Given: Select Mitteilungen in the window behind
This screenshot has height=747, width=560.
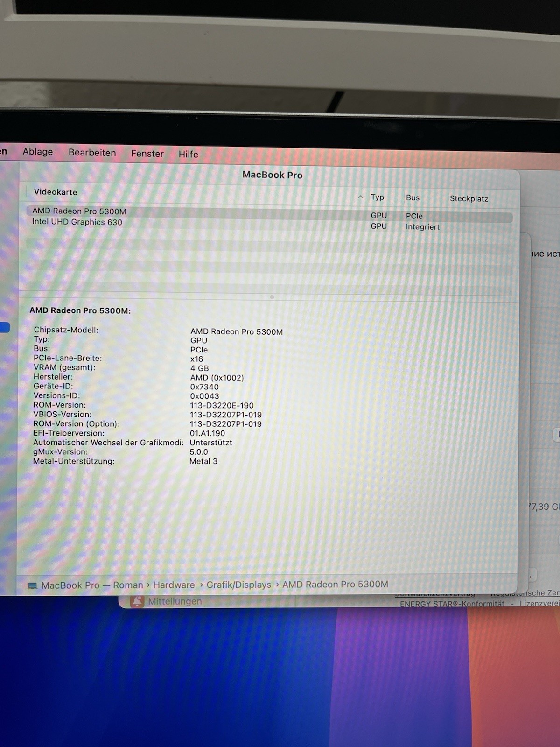Looking at the screenshot, I should pos(175,601).
